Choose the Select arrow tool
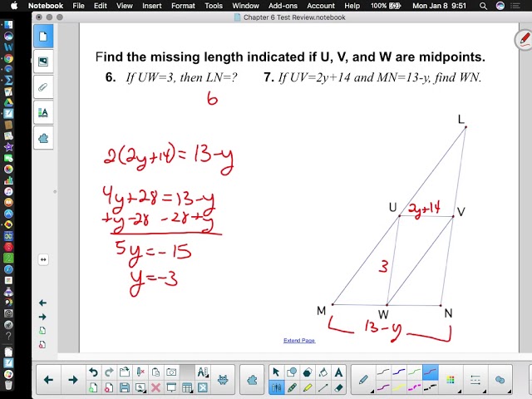532x399 pixels. pyautogui.click(x=276, y=372)
